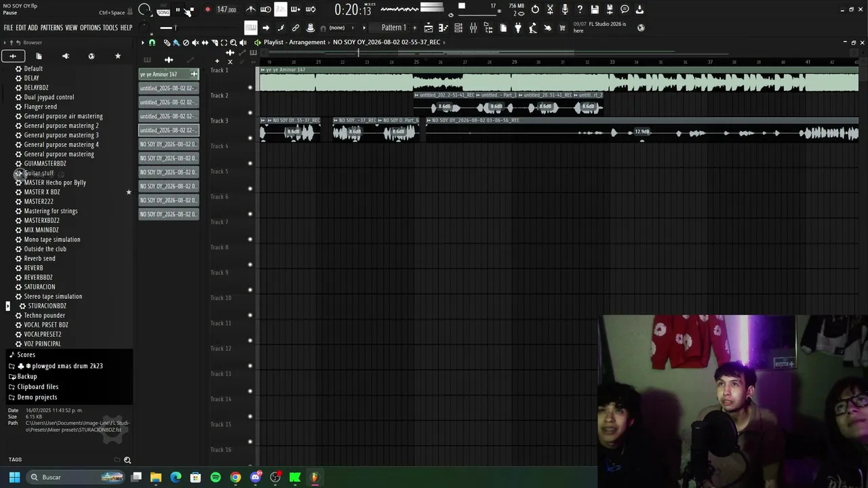Expand the Demo projects folder
Viewport: 868px width, 488px height.
37,397
